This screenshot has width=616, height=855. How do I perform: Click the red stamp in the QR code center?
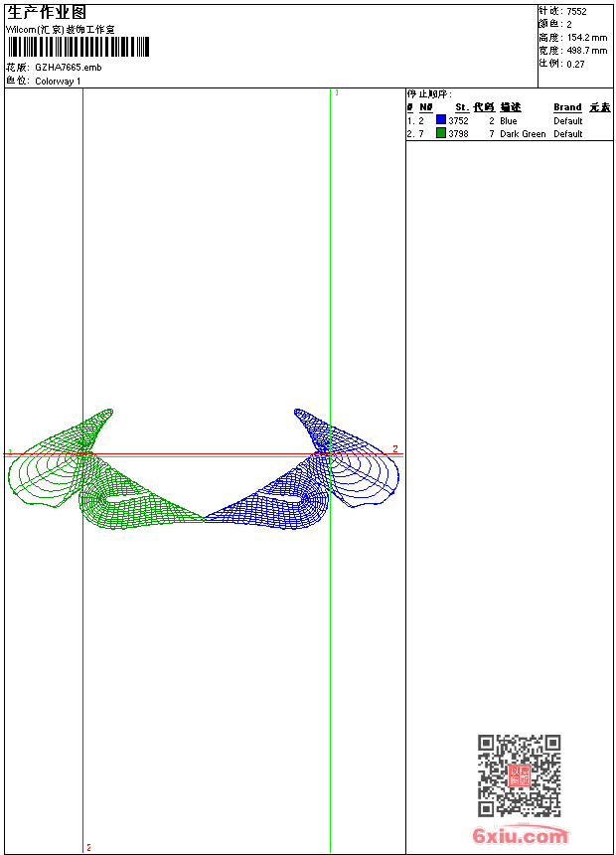(x=520, y=775)
